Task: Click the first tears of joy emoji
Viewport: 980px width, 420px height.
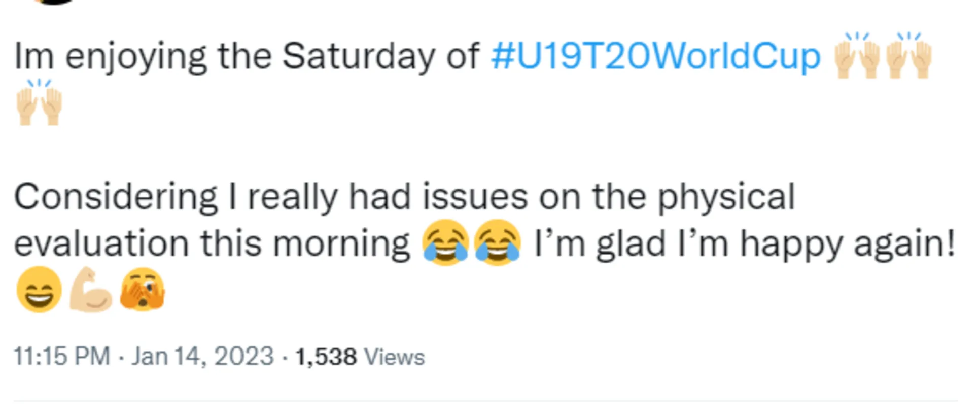Action: [445, 242]
